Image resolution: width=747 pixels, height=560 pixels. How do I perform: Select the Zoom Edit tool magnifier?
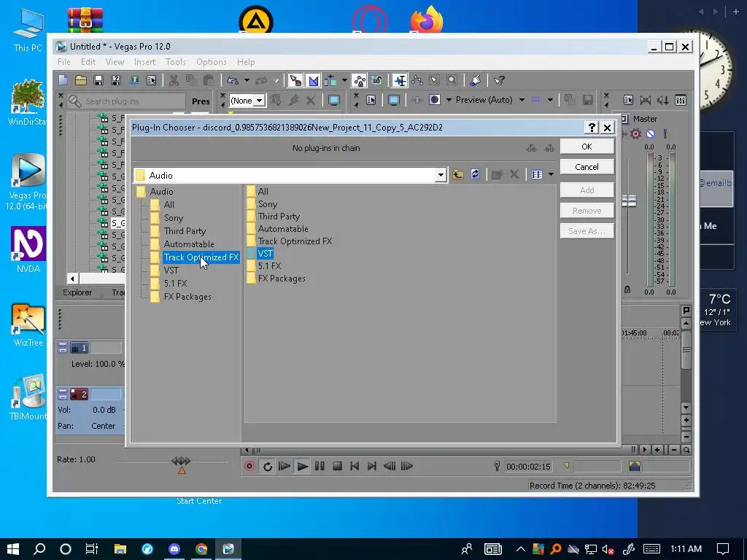[x=452, y=80]
